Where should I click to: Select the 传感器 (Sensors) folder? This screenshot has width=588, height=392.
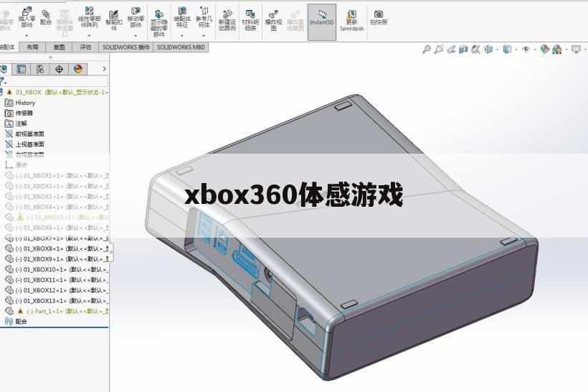click(x=19, y=113)
